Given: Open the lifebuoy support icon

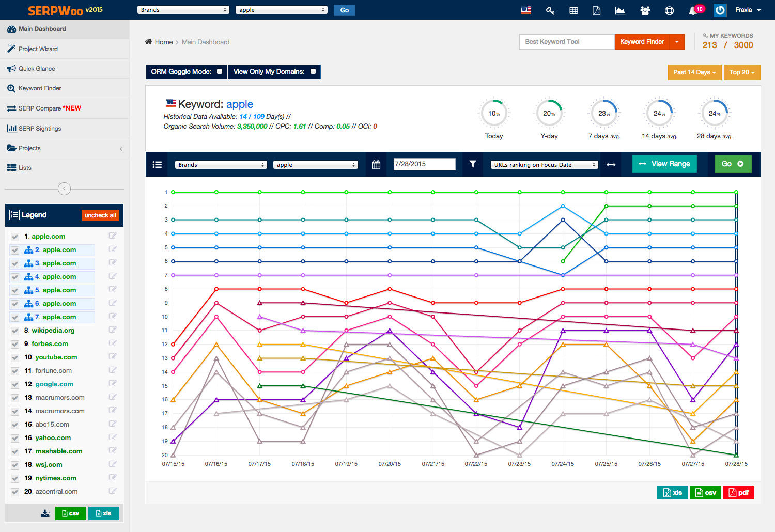Looking at the screenshot, I should [669, 10].
